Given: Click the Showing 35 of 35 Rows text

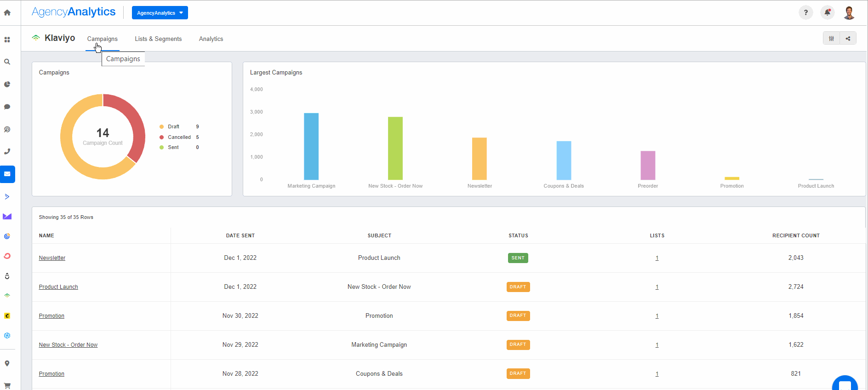Looking at the screenshot, I should click(x=66, y=217).
